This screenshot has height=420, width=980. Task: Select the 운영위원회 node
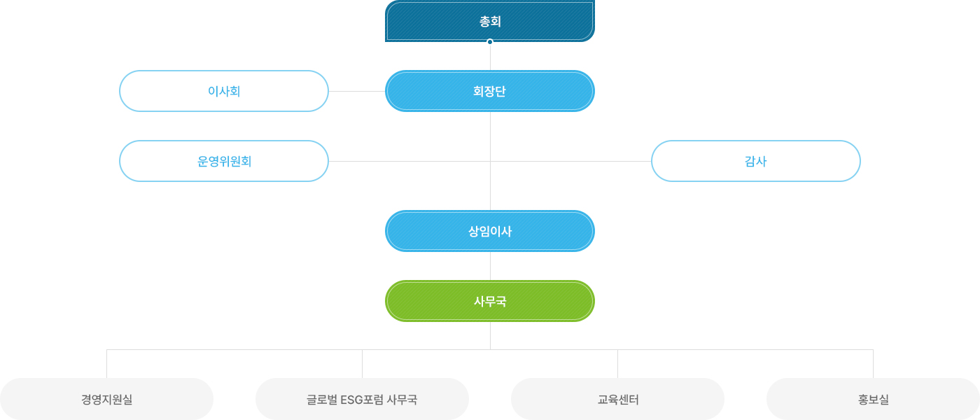click(x=224, y=161)
